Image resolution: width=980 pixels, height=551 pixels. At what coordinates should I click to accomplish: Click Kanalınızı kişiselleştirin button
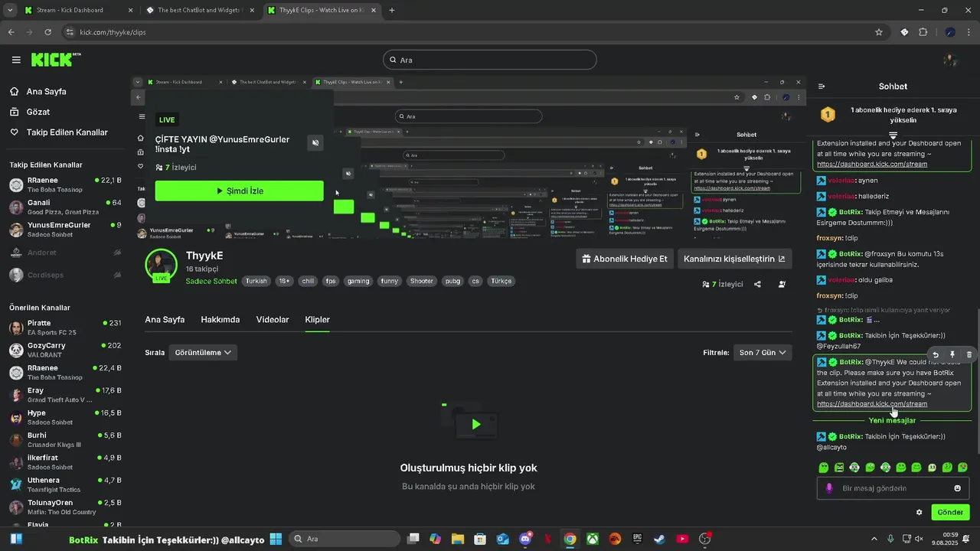734,259
